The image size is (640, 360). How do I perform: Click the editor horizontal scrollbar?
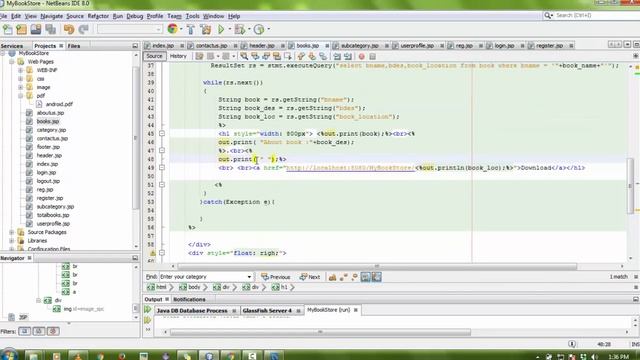pyautogui.click(x=377, y=266)
